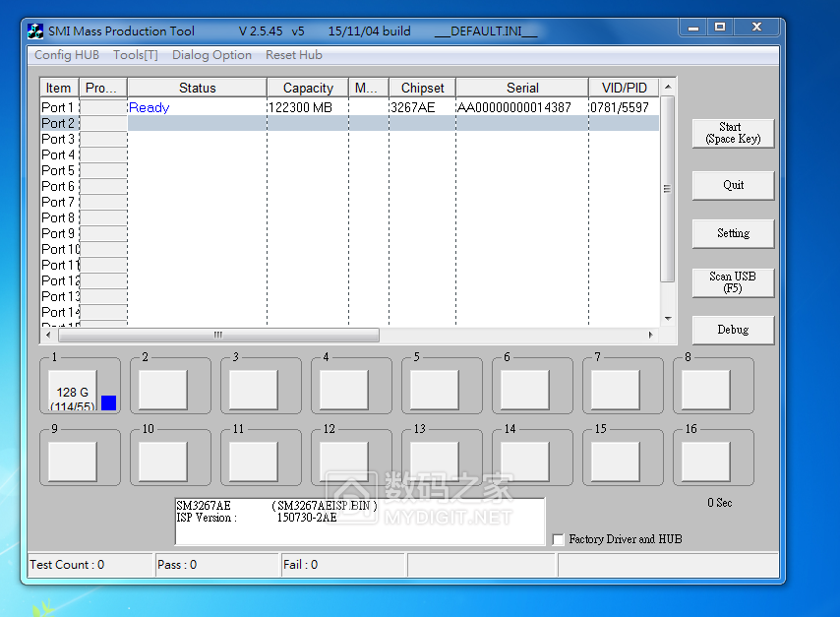
Task: Click the port slot 8 box
Action: click(705, 391)
